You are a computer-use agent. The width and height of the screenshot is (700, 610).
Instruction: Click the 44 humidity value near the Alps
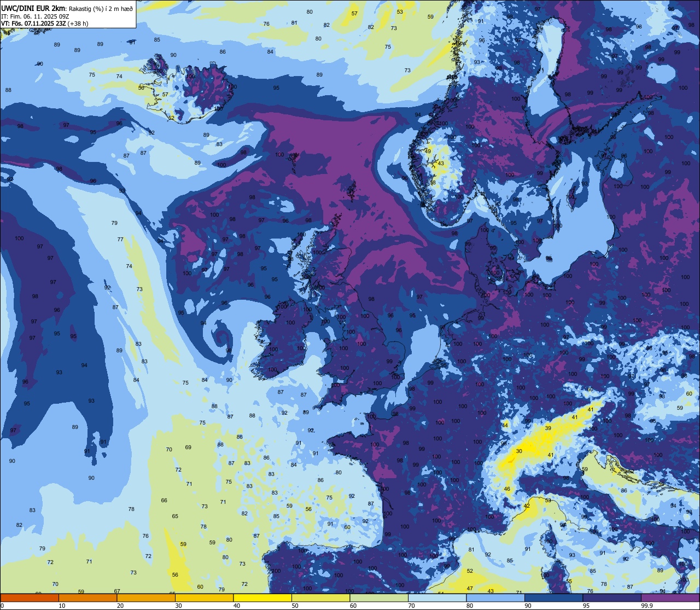click(x=505, y=425)
